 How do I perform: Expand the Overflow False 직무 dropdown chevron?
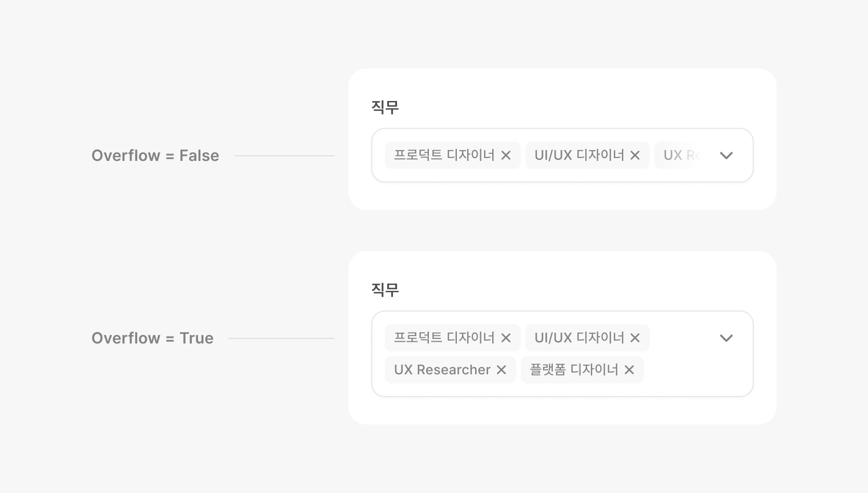click(x=726, y=155)
